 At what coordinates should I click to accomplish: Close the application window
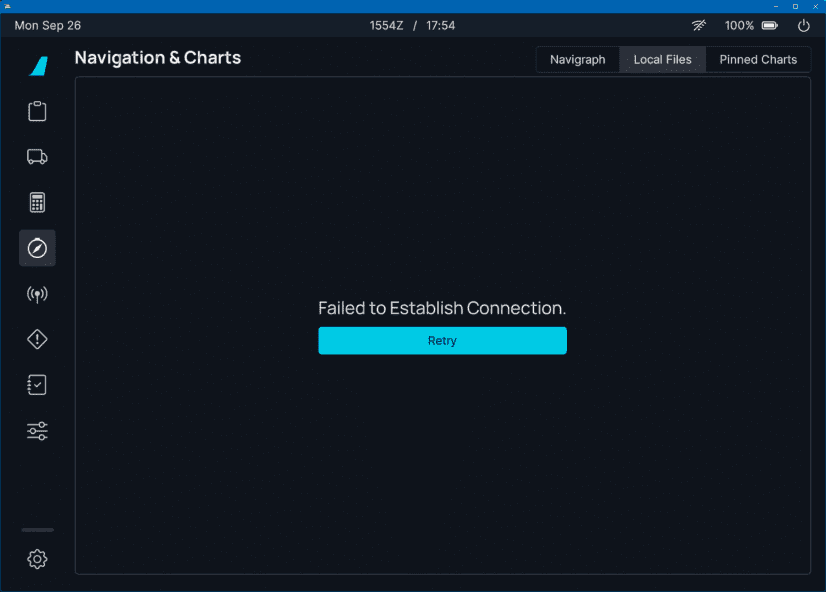[x=815, y=6]
